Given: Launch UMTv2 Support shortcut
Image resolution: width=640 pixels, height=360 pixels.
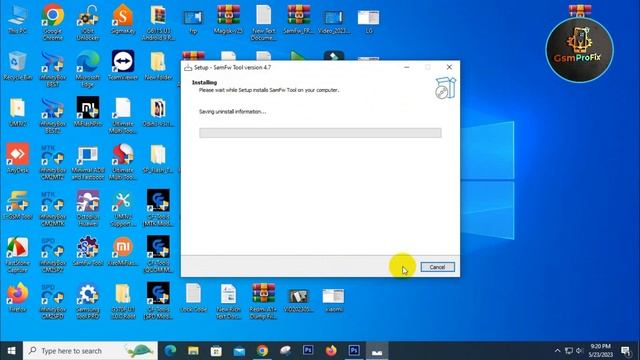Looking at the screenshot, I should click(123, 209).
